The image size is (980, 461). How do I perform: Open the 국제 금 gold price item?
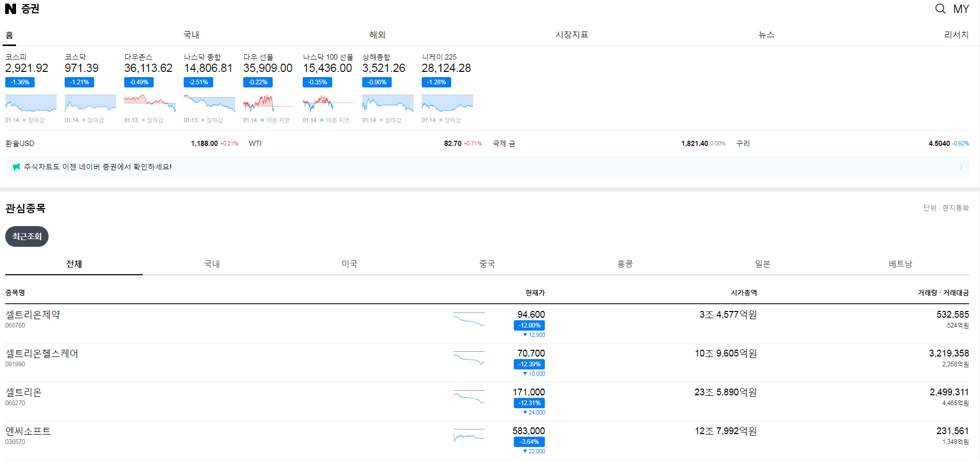(609, 143)
